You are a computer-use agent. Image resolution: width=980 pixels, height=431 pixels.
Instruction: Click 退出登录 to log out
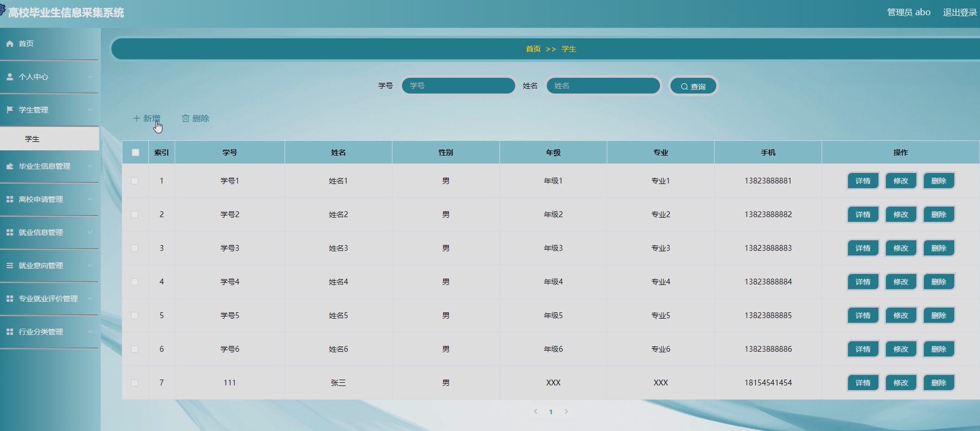tap(959, 12)
